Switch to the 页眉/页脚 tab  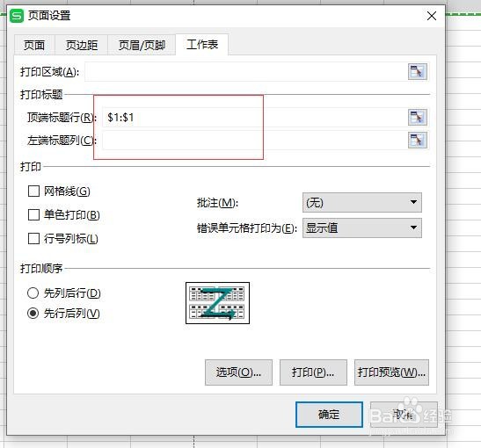[142, 45]
